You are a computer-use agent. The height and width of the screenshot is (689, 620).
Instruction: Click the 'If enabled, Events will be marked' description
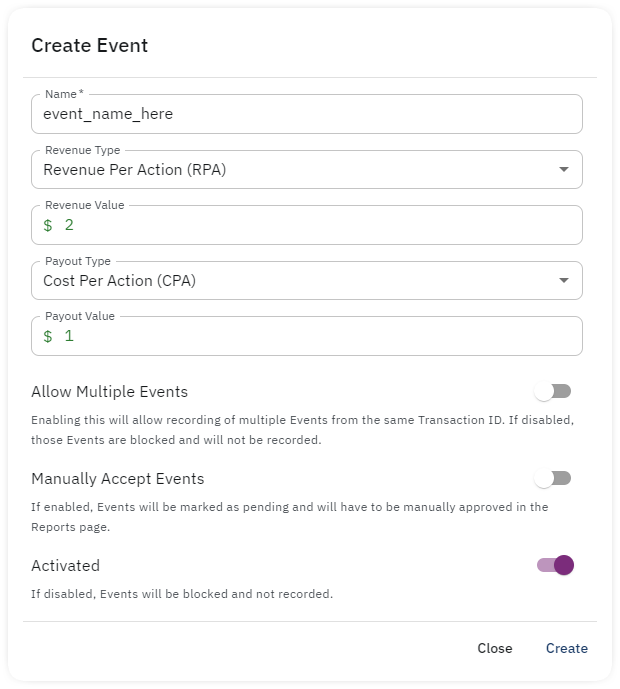(290, 517)
